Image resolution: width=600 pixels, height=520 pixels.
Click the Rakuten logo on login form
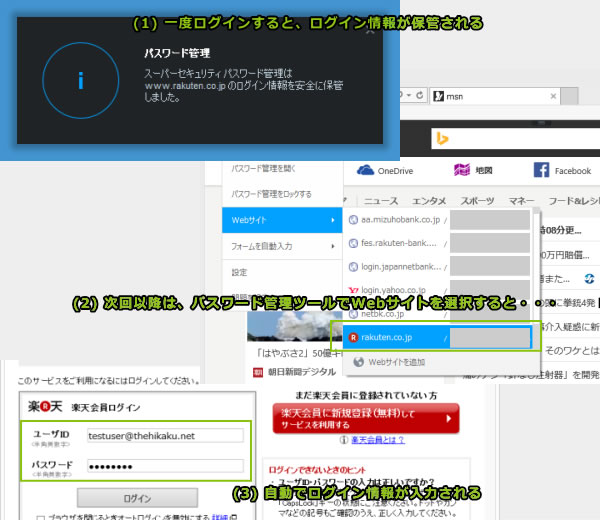(x=45, y=406)
